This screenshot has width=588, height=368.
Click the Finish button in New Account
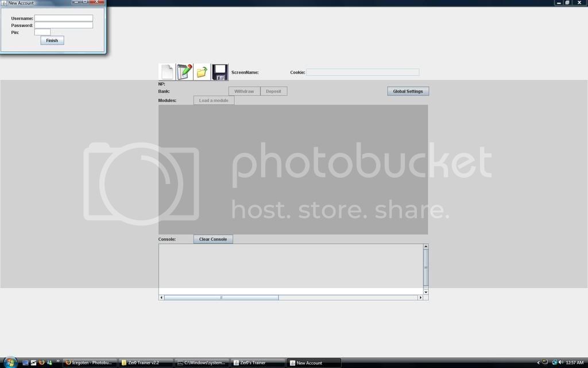52,41
